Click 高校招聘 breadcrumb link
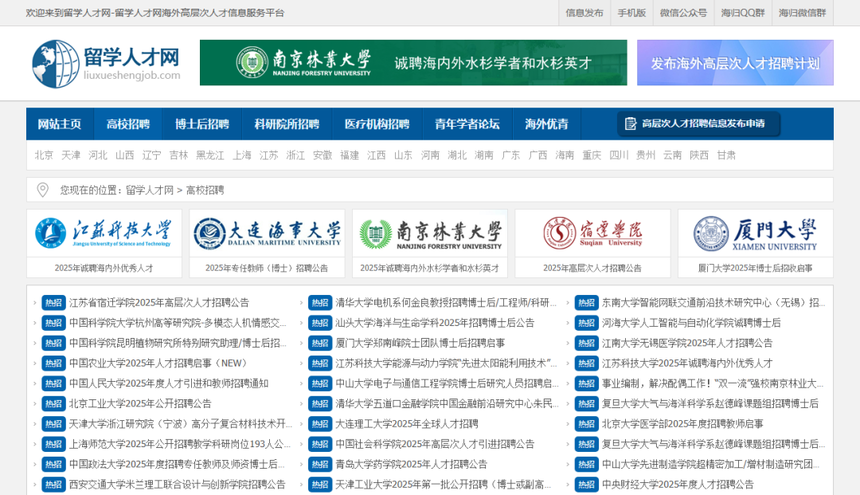The image size is (860, 495). coord(205,190)
